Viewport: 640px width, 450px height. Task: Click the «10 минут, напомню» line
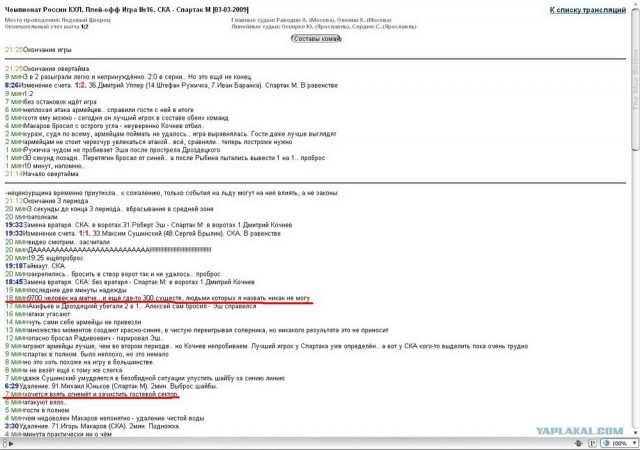(x=45, y=166)
